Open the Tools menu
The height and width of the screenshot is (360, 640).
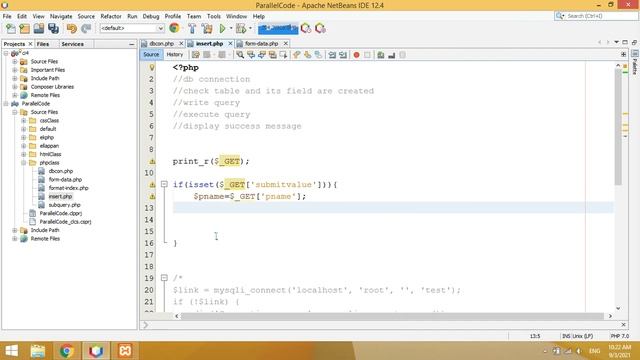pos(213,16)
